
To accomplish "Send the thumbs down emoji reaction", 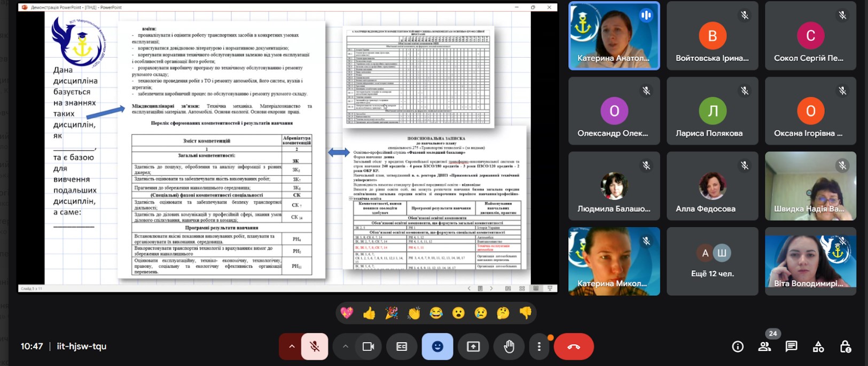I will [x=526, y=313].
